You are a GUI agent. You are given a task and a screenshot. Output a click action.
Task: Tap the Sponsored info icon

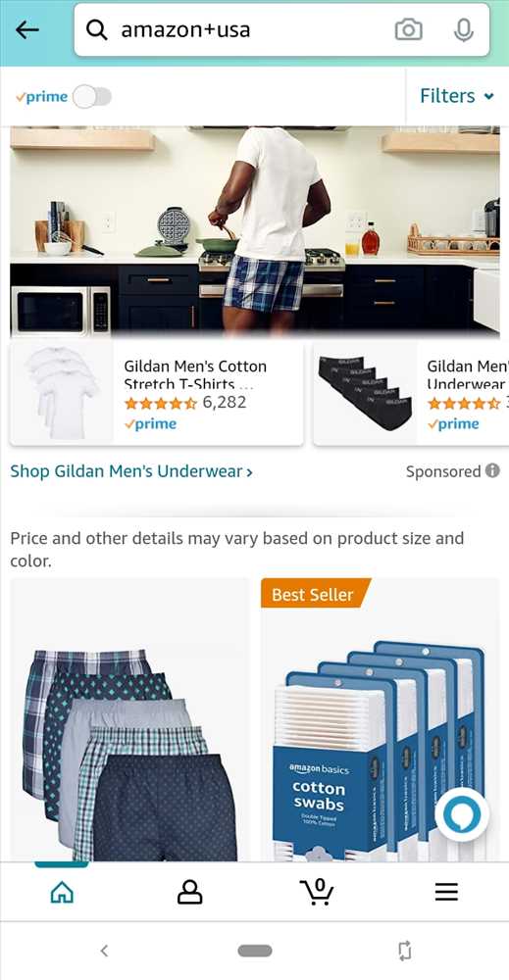click(x=492, y=470)
